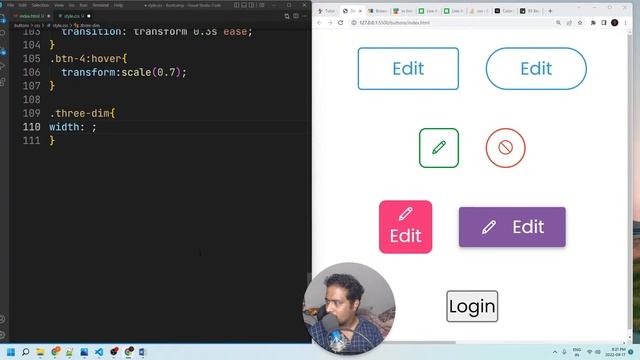Open VS Code editor more actions
640x360 pixels.
304,16
